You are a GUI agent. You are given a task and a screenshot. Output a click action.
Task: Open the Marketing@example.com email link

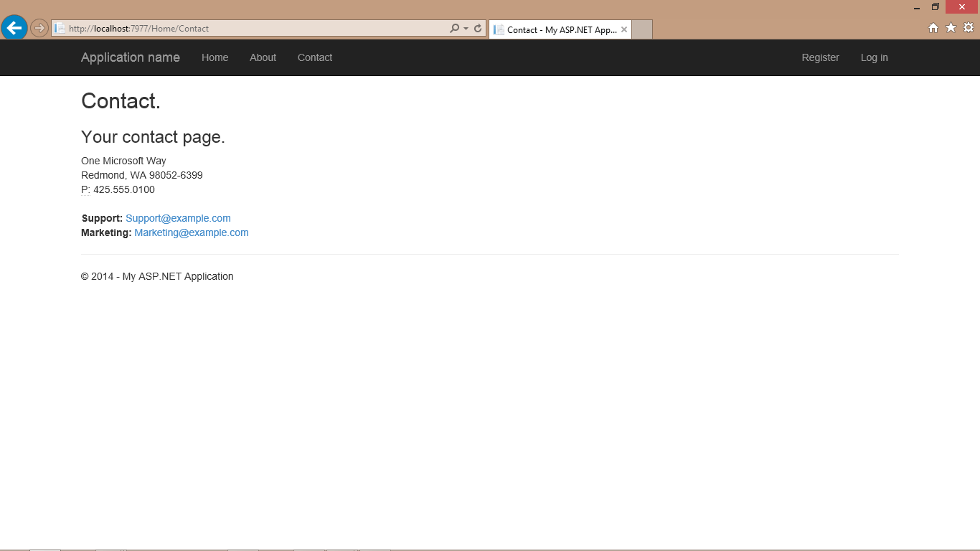[x=192, y=232]
